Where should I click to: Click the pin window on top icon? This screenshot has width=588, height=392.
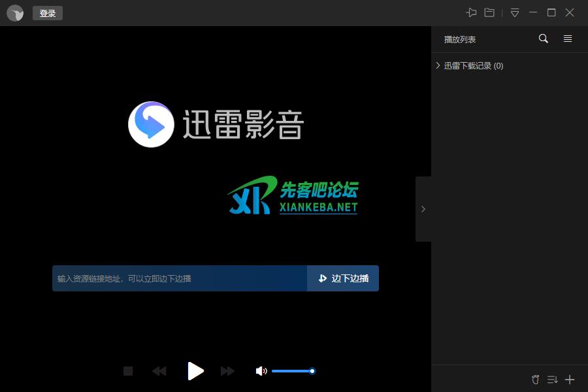471,12
